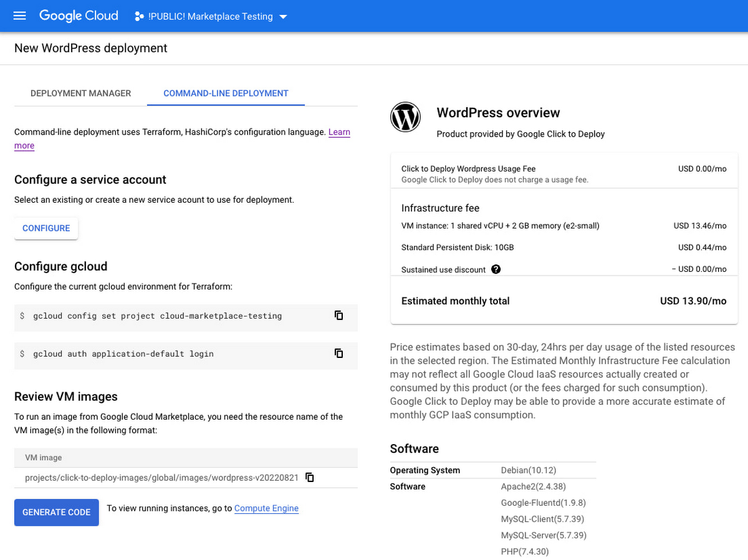Copy the wordpress VM image path
Screen dimensions: 748x560
click(x=309, y=478)
